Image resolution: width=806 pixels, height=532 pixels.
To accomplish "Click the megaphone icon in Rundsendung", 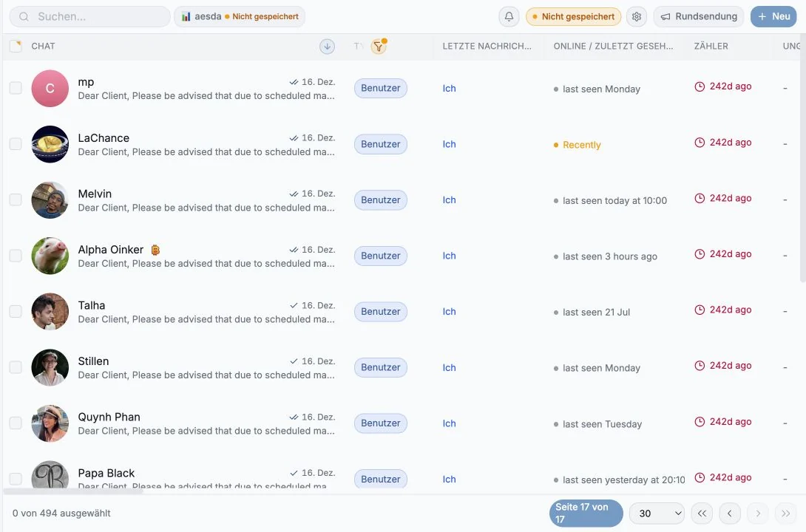I will point(666,16).
